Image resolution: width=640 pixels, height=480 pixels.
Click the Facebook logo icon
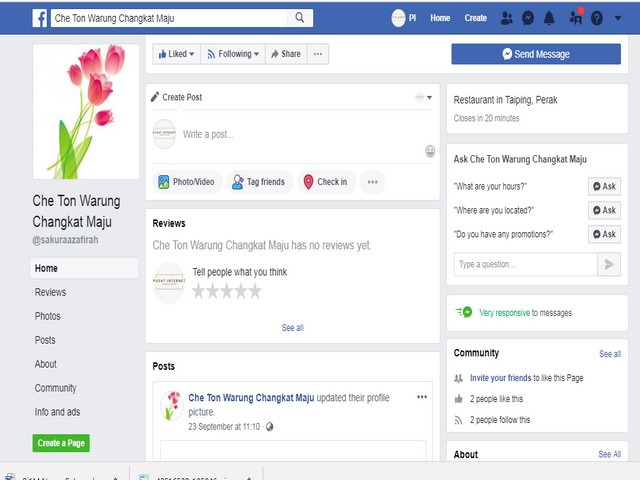(40, 18)
